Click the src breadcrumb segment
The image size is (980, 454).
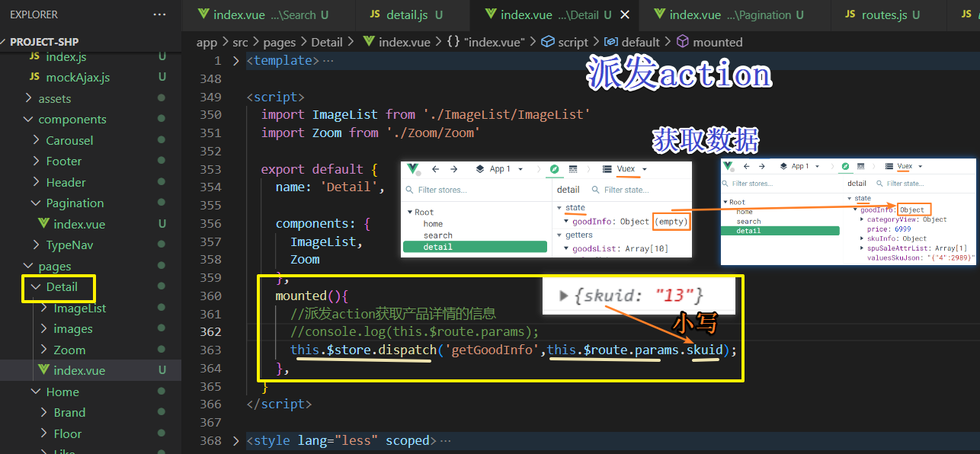(242, 43)
